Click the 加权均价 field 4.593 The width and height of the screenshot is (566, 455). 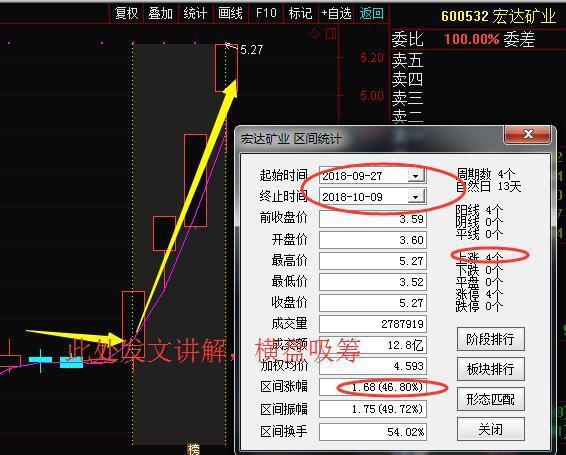point(373,366)
